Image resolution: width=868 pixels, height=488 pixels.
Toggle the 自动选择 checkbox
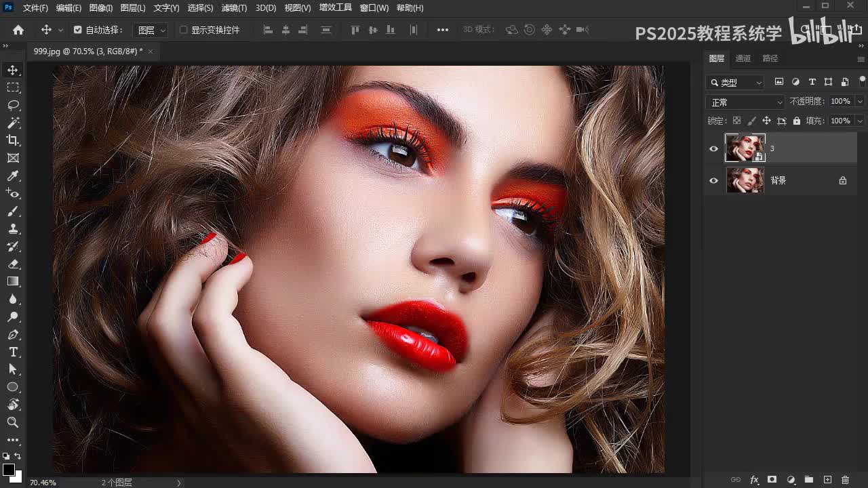[78, 30]
